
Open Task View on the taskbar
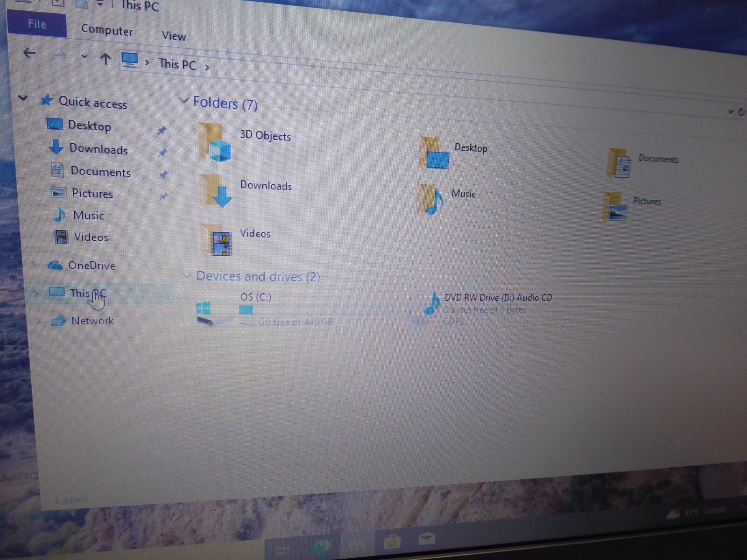click(x=283, y=551)
